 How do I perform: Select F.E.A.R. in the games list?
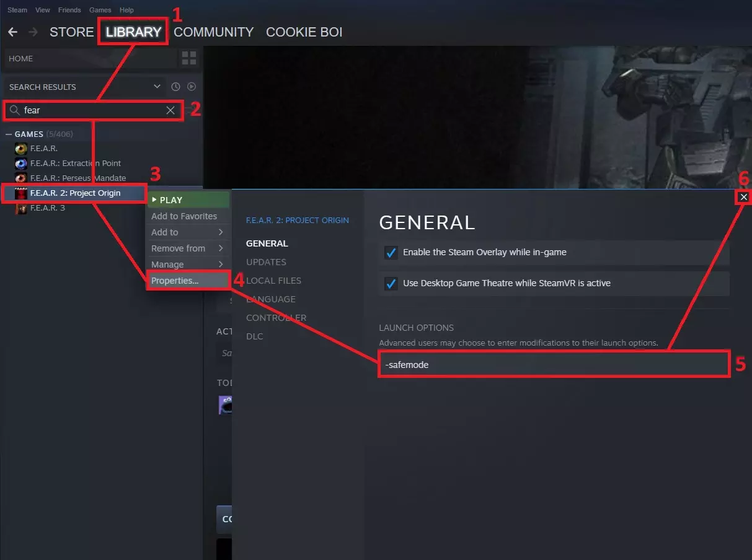[44, 149]
